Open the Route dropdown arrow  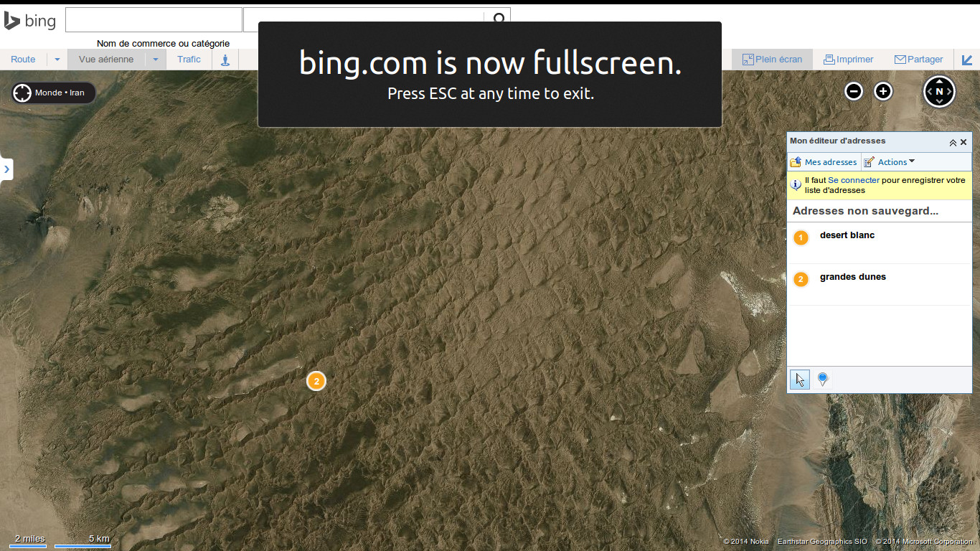click(x=57, y=60)
